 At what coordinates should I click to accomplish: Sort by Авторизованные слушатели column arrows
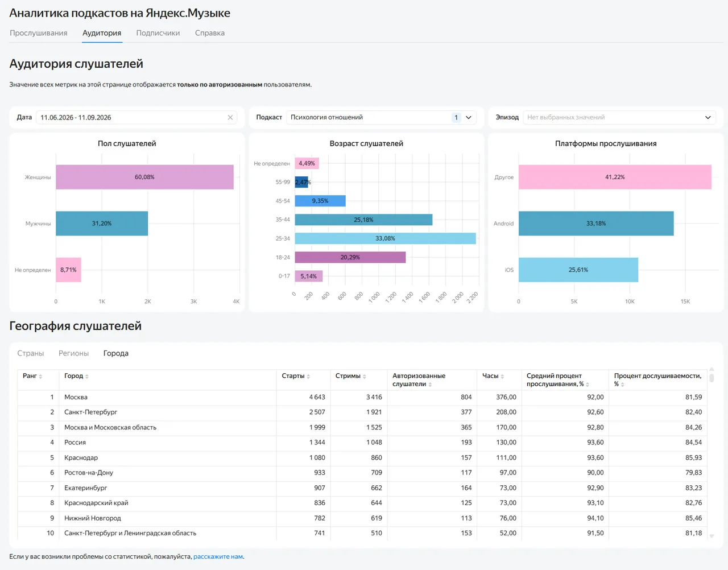pos(430,385)
